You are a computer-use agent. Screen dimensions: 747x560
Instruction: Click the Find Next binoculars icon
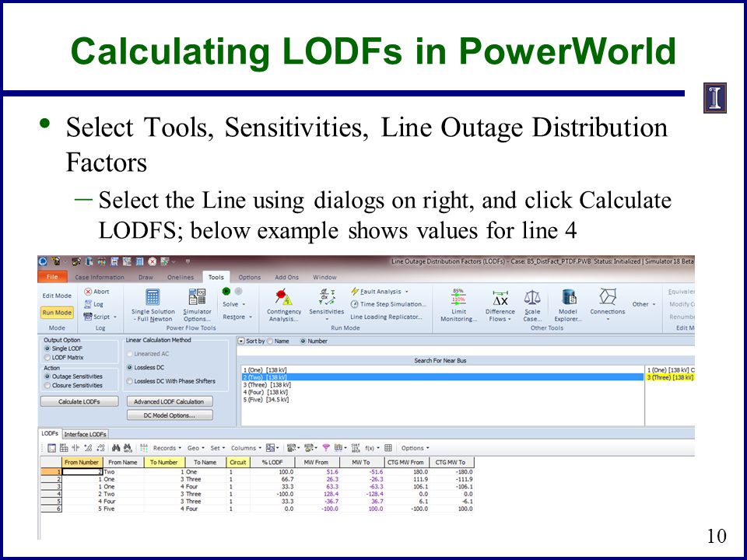[x=128, y=448]
